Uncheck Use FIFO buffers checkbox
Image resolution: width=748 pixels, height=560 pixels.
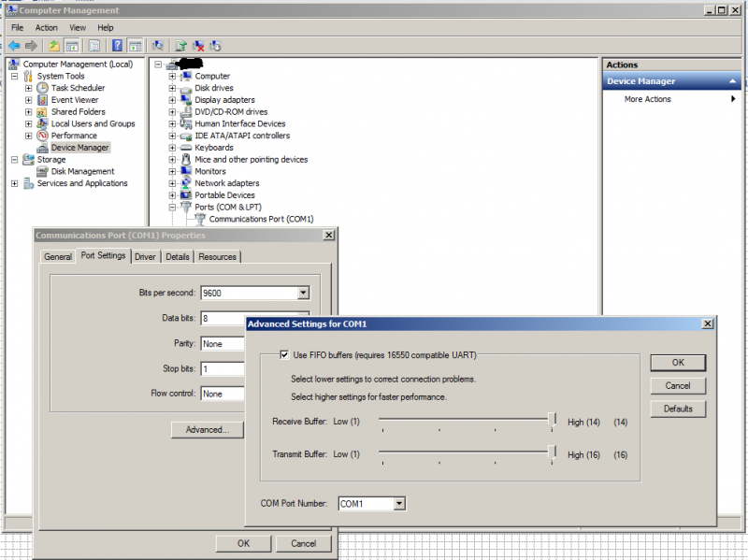[284, 355]
